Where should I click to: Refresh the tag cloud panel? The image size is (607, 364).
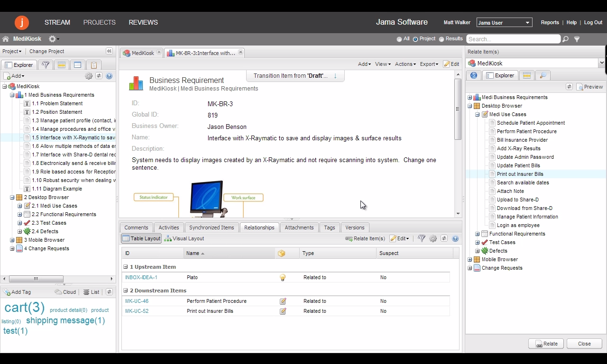coord(109,292)
